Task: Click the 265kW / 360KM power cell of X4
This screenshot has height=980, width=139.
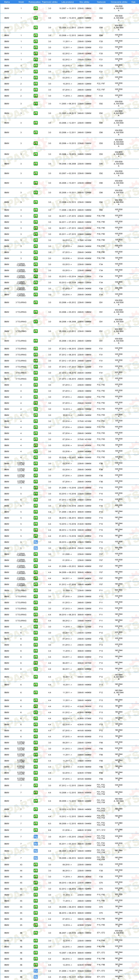Action: pos(84,877)
